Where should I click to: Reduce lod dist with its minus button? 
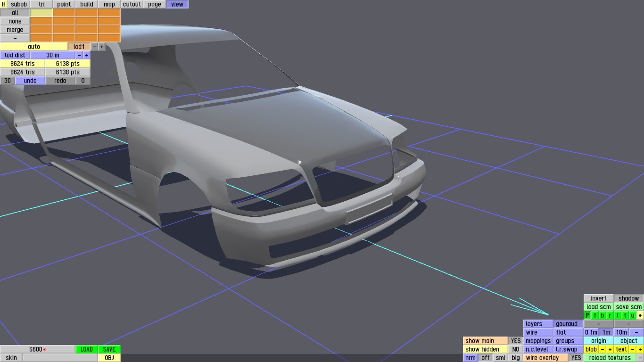pos(79,55)
